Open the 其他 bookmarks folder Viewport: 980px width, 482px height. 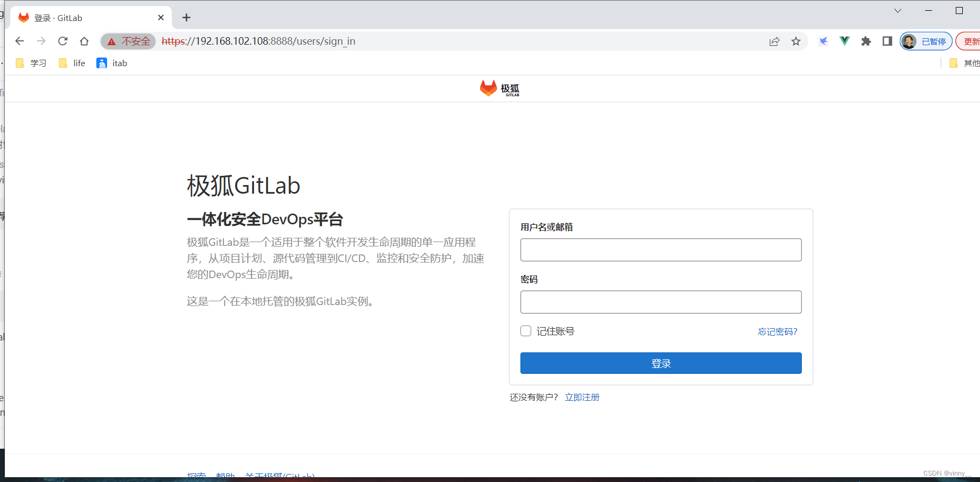pyautogui.click(x=965, y=63)
